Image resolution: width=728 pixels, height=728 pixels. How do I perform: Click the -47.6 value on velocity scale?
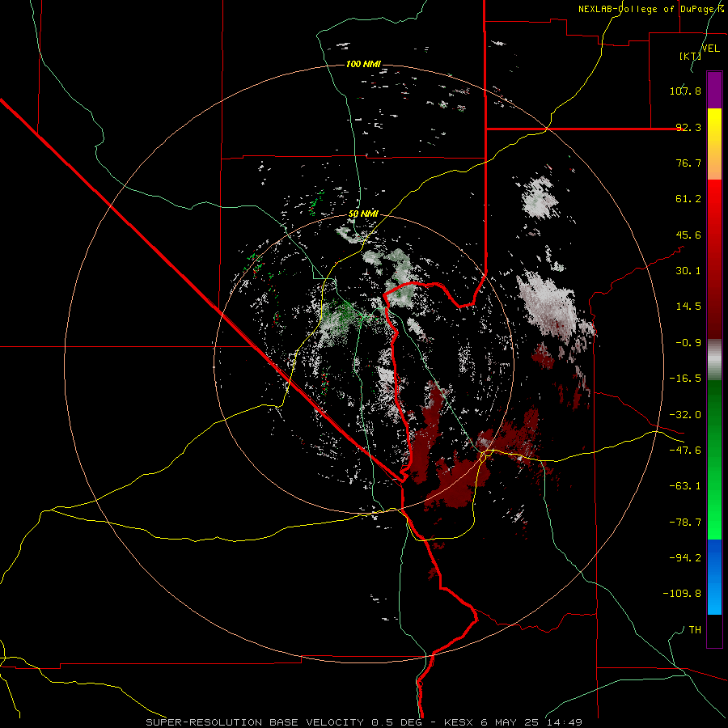pyautogui.click(x=685, y=451)
